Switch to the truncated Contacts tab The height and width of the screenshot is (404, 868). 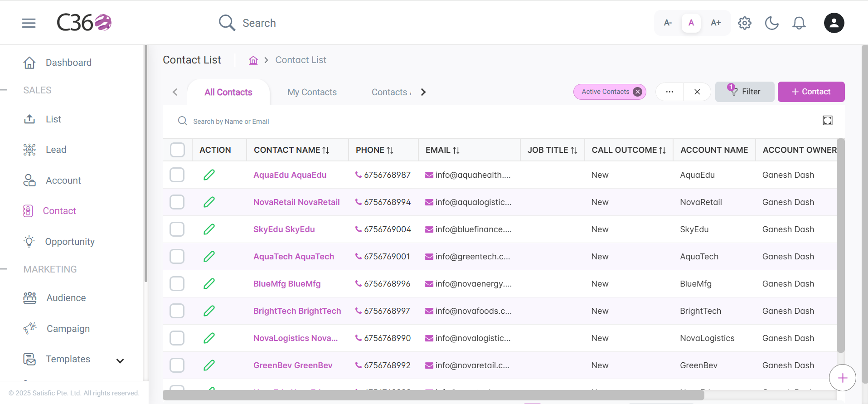(x=391, y=92)
